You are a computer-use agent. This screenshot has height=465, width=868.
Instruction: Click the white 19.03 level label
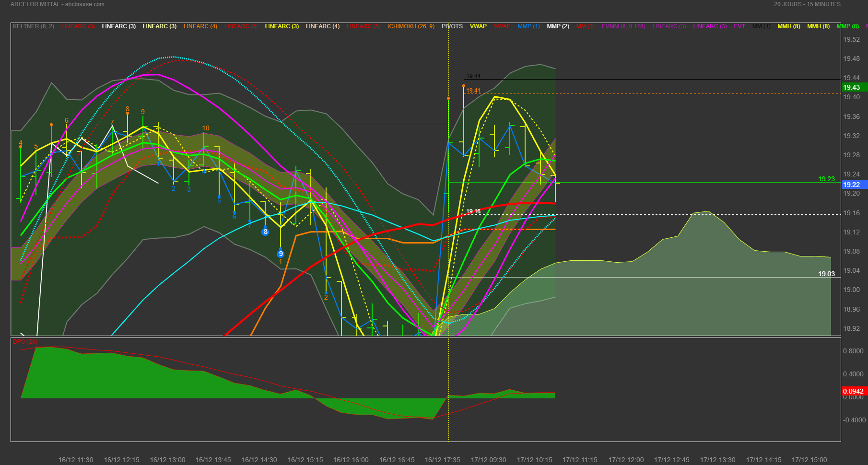click(826, 274)
